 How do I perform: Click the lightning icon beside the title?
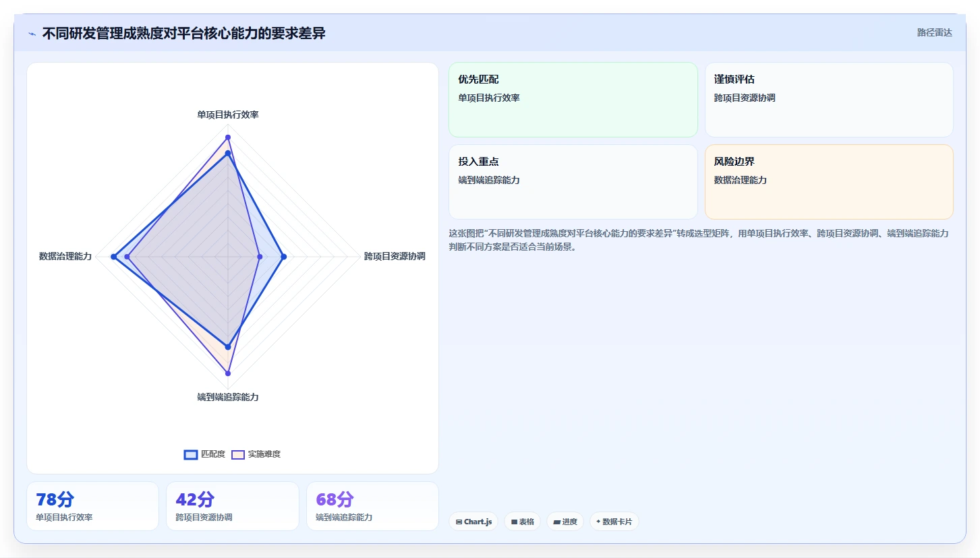pos(32,34)
